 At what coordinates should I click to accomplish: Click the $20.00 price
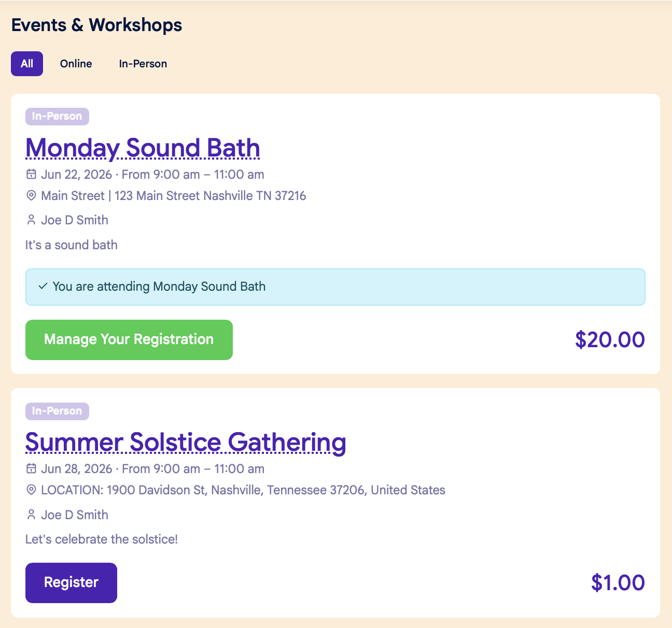pos(610,340)
